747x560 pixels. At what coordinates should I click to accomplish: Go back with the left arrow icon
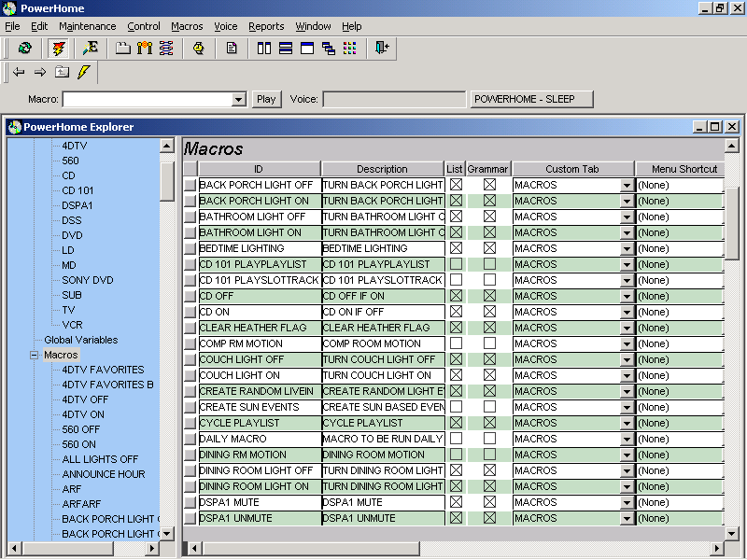coord(19,72)
